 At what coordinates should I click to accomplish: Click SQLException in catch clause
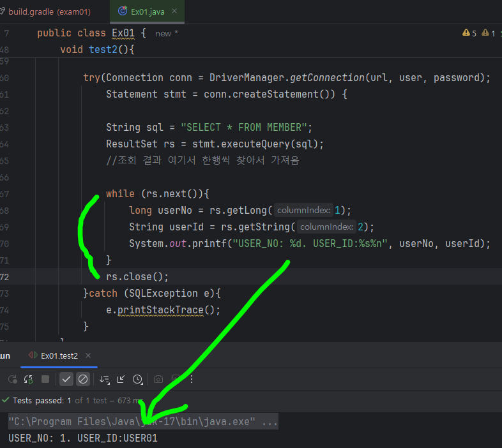click(x=164, y=294)
